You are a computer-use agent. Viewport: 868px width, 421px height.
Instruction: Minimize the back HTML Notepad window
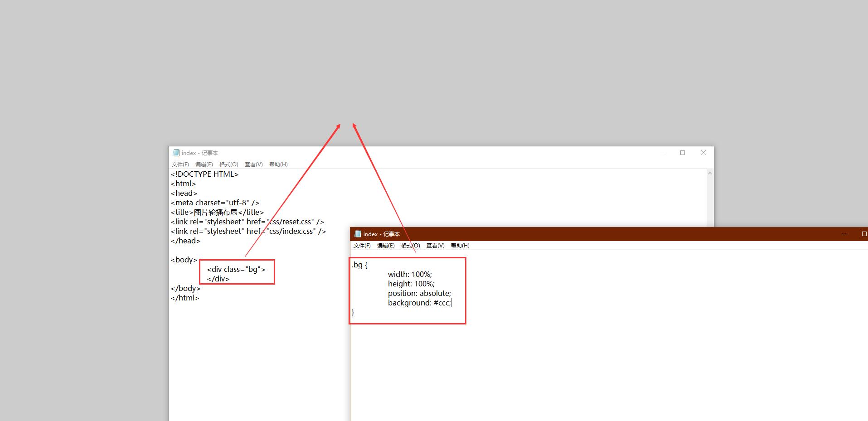click(662, 153)
